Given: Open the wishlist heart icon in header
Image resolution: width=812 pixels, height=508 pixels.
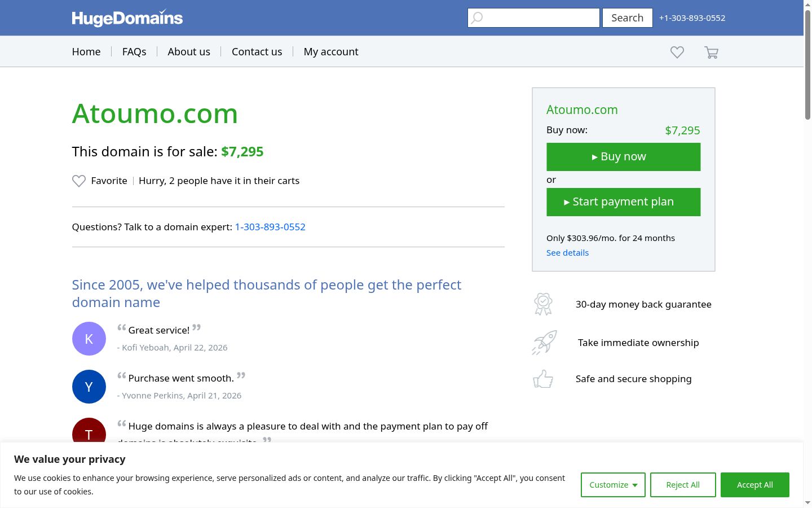Looking at the screenshot, I should click(677, 52).
